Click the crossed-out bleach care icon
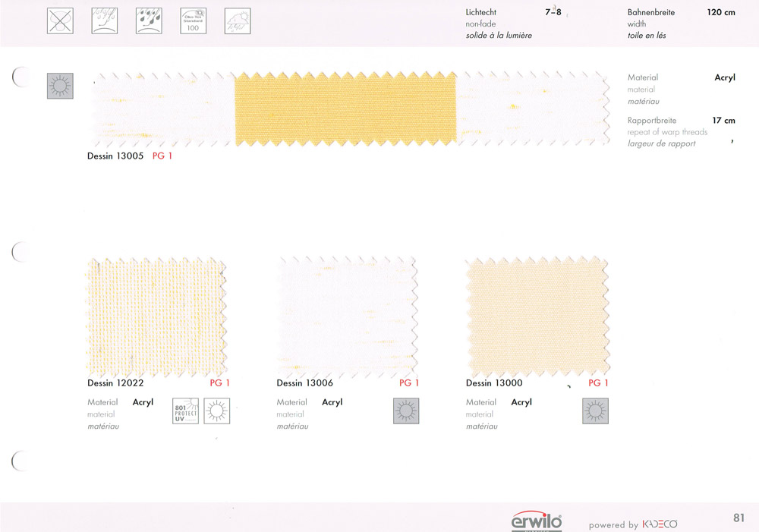Screen dimensions: 759x532 click(x=60, y=20)
